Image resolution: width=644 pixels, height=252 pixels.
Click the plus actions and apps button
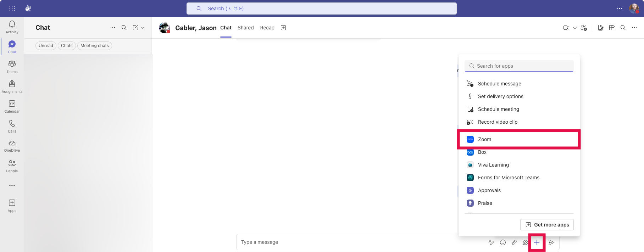pos(537,242)
